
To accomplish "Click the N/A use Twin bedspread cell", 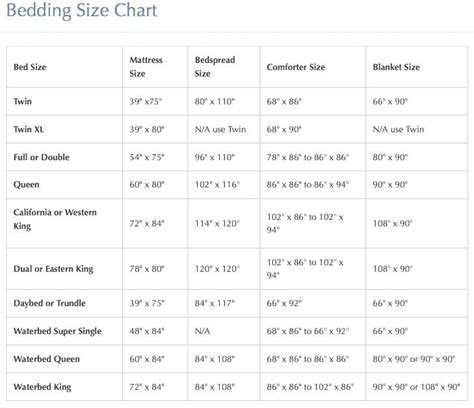I will click(x=220, y=129).
